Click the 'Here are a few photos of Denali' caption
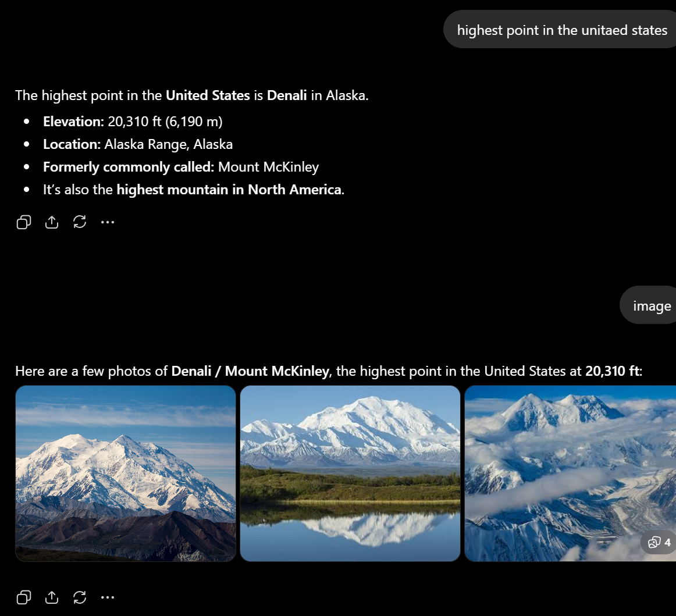 click(x=329, y=371)
